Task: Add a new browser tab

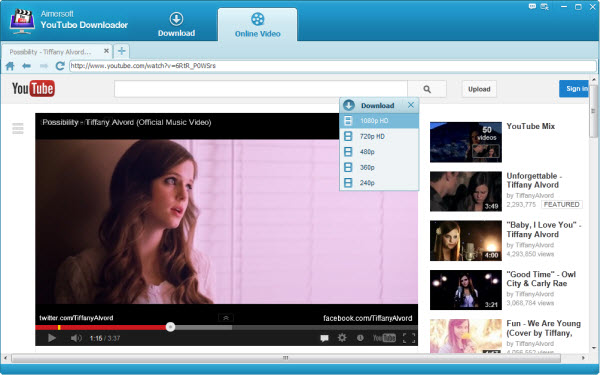Action: [x=121, y=51]
